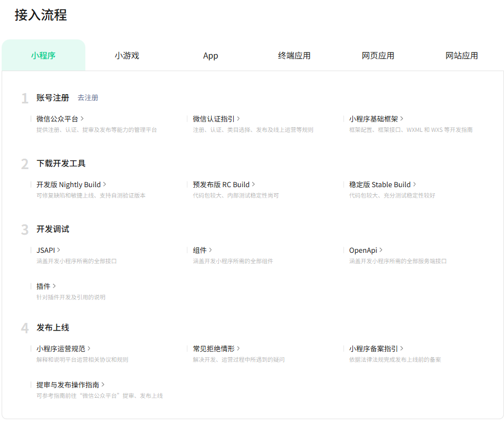Open the 网站应用 tab
Screen dimensions: 504x423
(x=462, y=55)
